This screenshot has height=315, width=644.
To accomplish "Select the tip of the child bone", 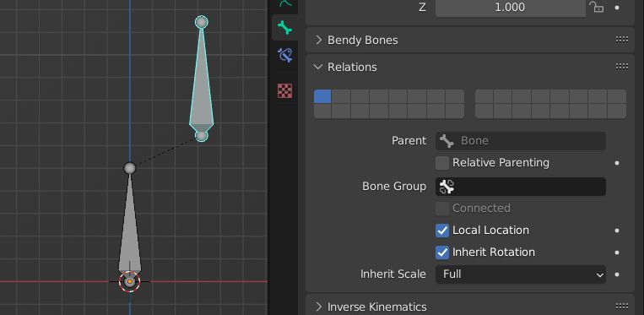I will click(x=201, y=22).
